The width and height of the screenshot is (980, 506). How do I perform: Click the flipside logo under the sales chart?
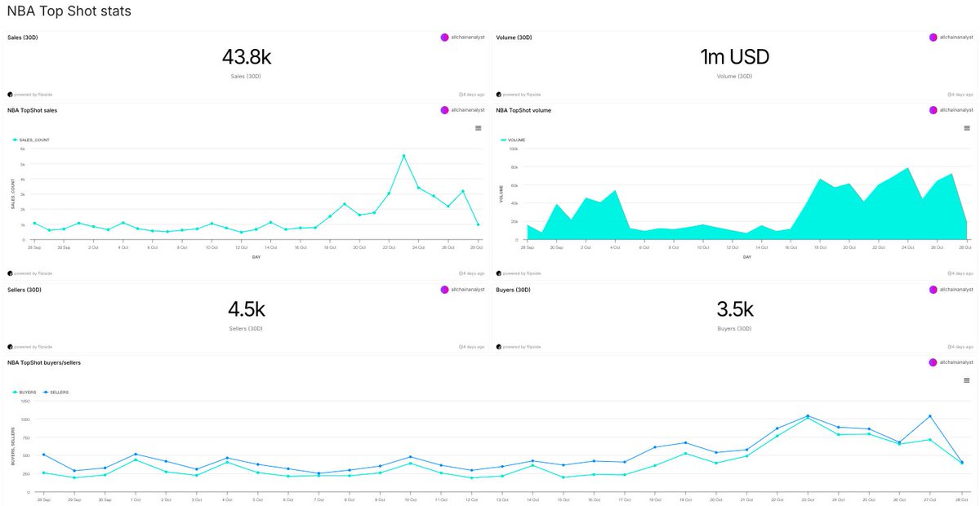click(10, 273)
